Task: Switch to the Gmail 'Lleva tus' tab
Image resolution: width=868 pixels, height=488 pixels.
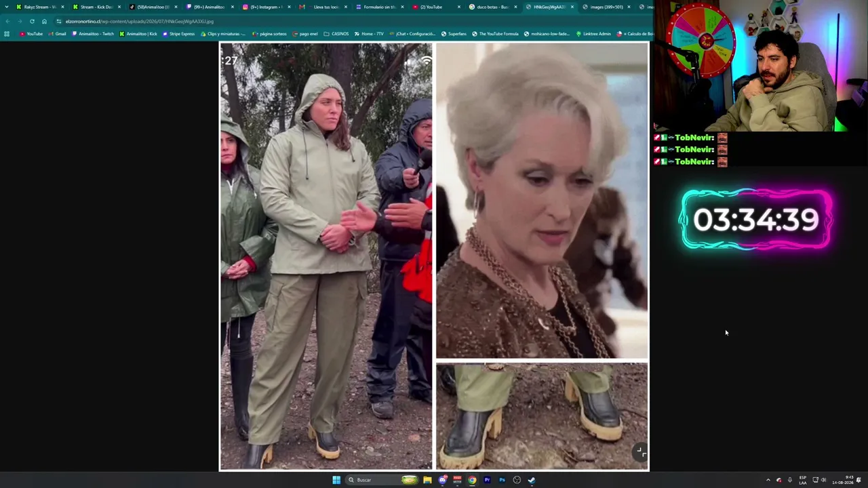Action: click(322, 7)
